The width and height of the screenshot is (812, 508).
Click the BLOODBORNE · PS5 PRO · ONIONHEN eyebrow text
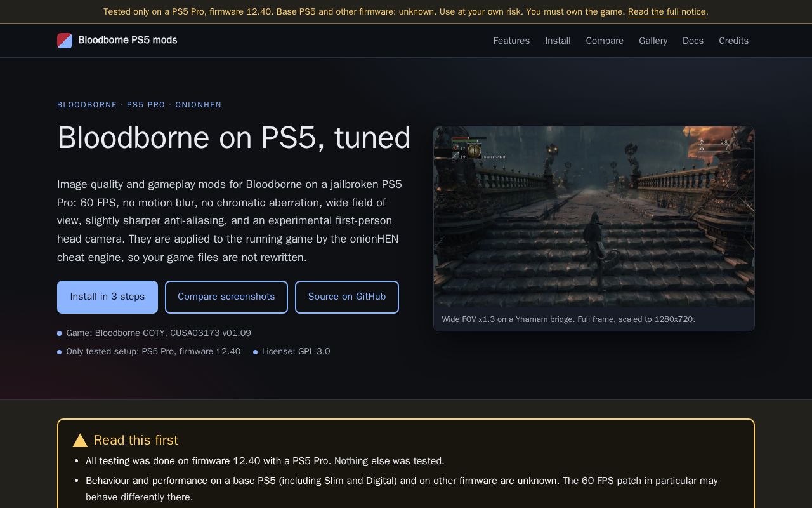[140, 105]
